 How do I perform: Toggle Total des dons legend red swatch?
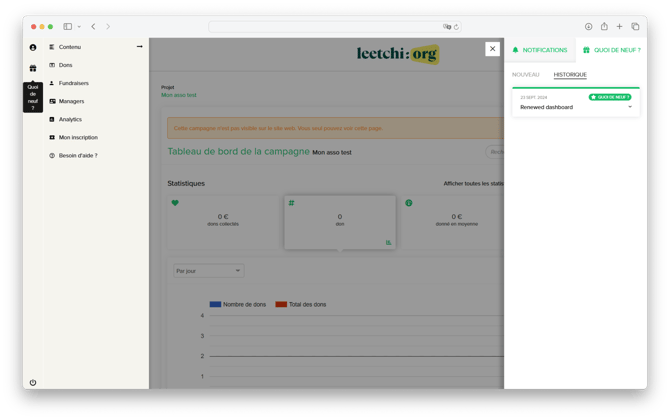pyautogui.click(x=281, y=304)
